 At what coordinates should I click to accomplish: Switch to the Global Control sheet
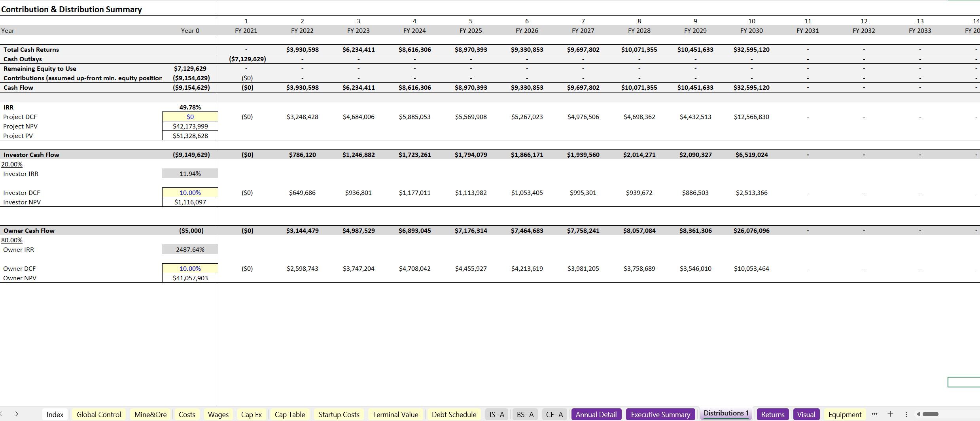tap(98, 414)
